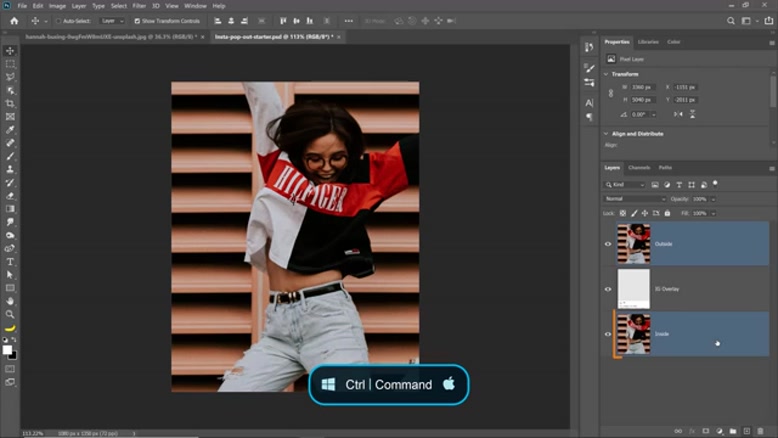
Task: Open the workspace switcher icon
Action: point(746,21)
